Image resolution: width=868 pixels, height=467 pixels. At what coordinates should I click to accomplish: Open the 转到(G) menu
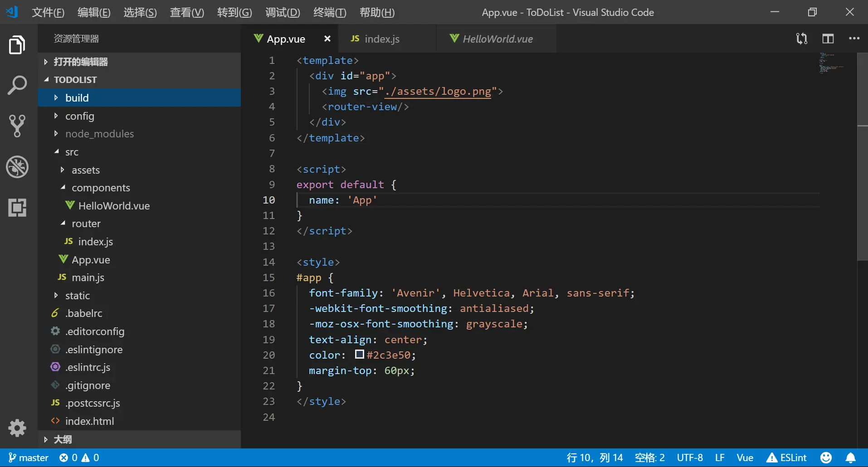point(234,12)
